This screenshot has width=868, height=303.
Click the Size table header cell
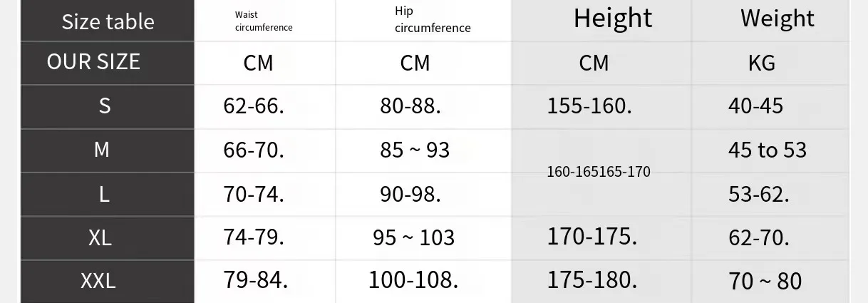[108, 21]
